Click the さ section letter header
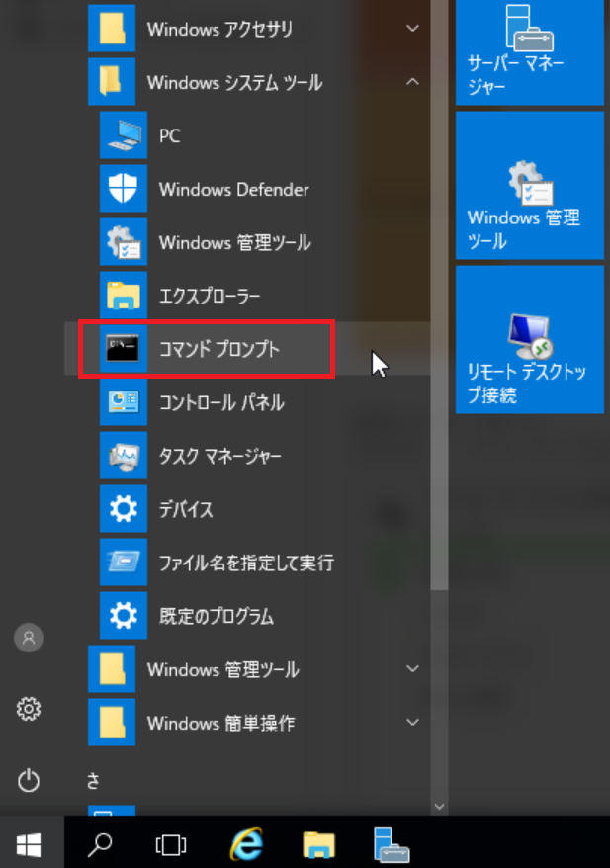 coord(94,781)
